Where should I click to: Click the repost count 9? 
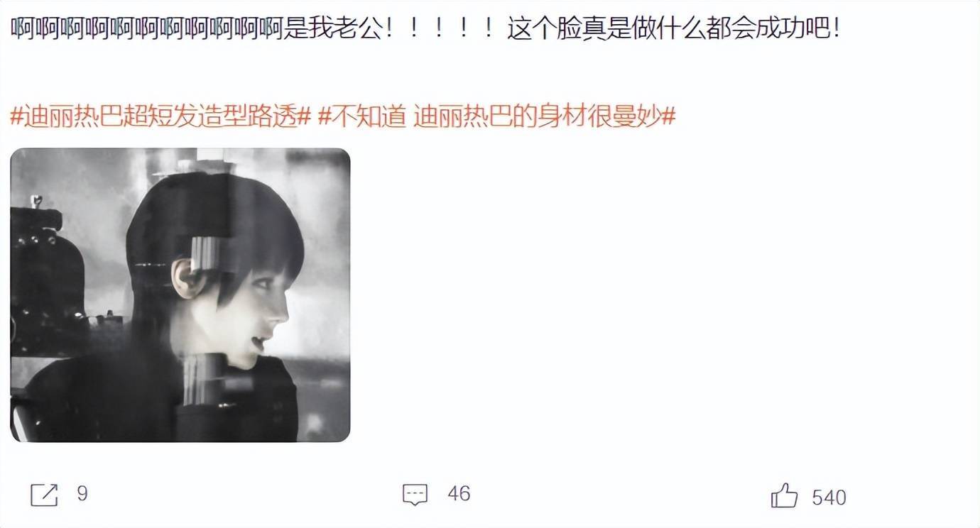[82, 493]
